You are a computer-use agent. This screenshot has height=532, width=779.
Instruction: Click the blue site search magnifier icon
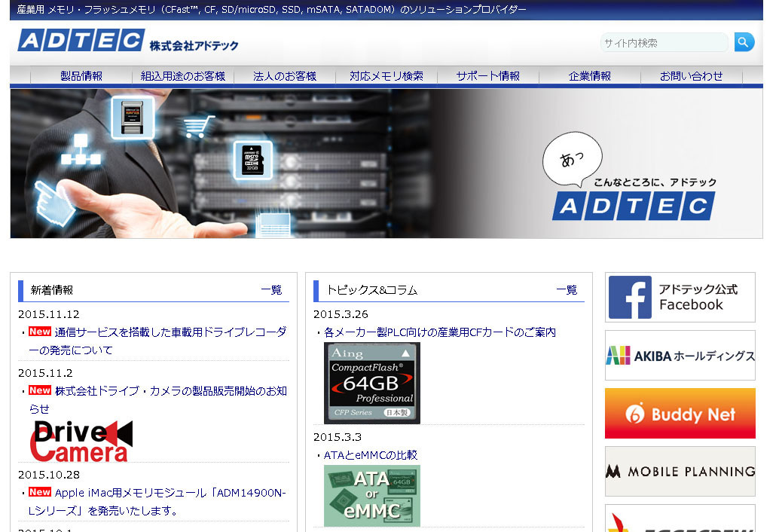(744, 42)
